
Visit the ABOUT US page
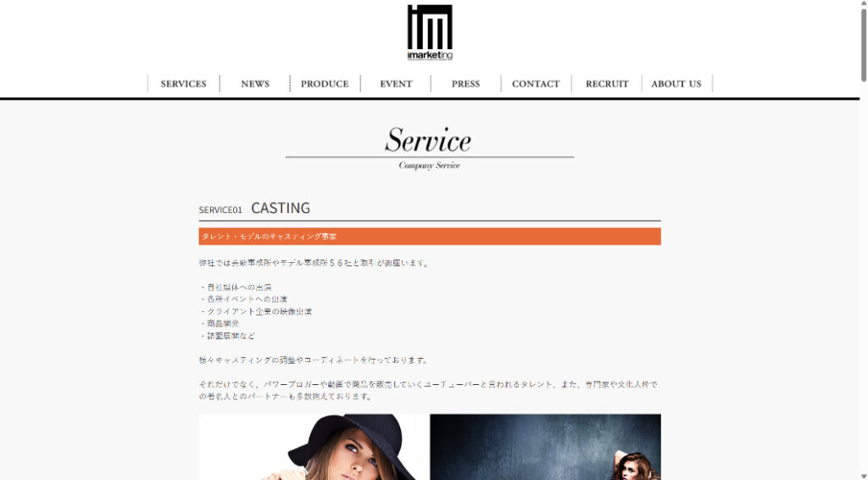click(676, 84)
